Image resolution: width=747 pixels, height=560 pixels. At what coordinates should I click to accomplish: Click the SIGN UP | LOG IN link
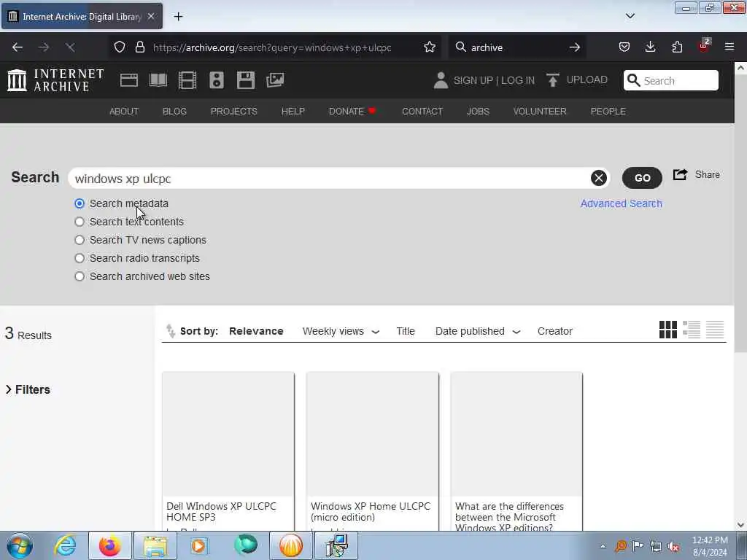[x=494, y=80]
